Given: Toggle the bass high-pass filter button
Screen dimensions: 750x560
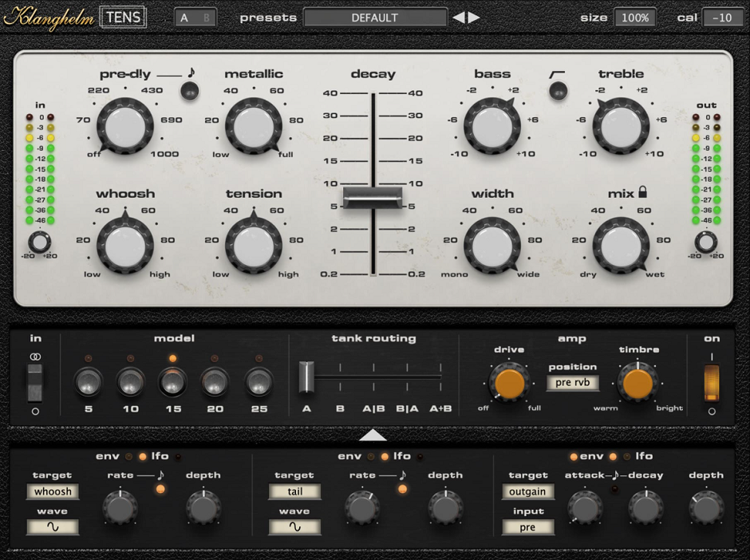Looking at the screenshot, I should pyautogui.click(x=558, y=90).
